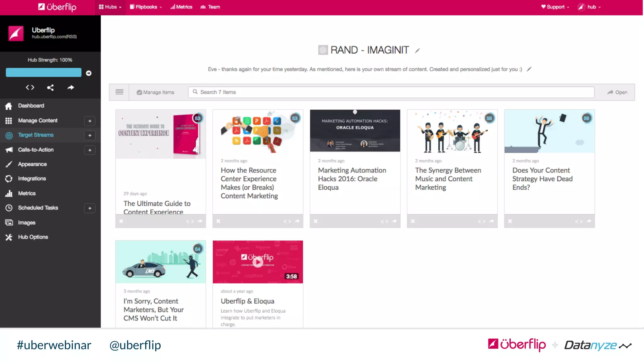Screen dimensions: 644x362
Task: Edit stream title RAND - IMAGINIT pencil
Action: click(x=417, y=51)
